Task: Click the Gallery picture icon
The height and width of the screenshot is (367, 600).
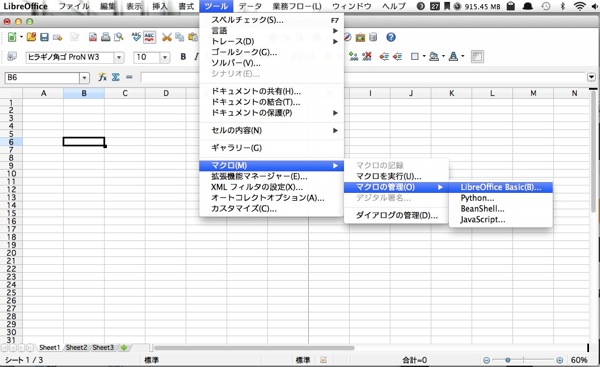Action: (x=360, y=37)
